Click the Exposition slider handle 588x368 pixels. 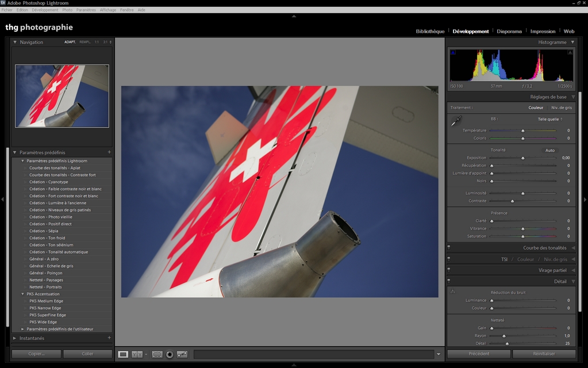click(522, 158)
